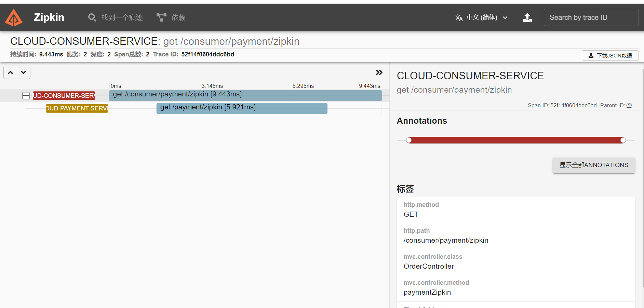The image size is (644, 308).
Task: Collapse the detail panel with double-arrow icon
Action: pos(379,72)
